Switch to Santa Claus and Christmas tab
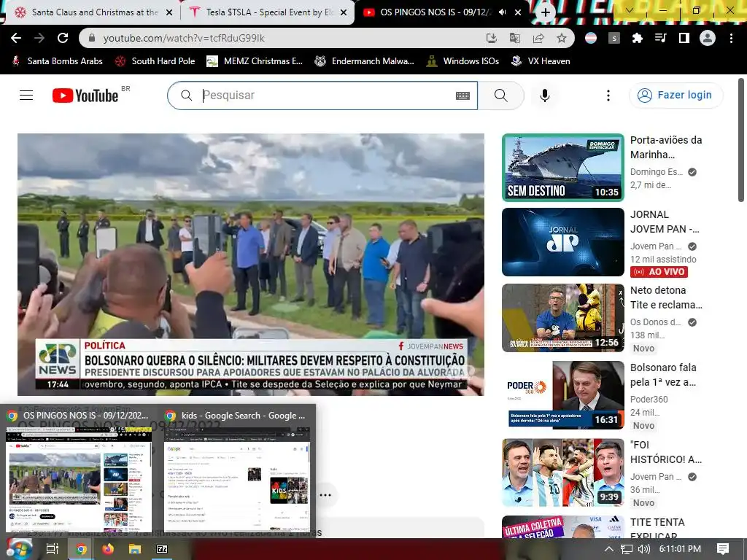The width and height of the screenshot is (747, 560). point(94,12)
